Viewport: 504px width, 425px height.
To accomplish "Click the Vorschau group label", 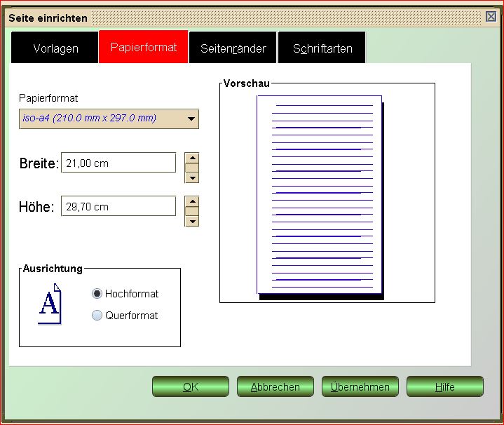I will (247, 83).
